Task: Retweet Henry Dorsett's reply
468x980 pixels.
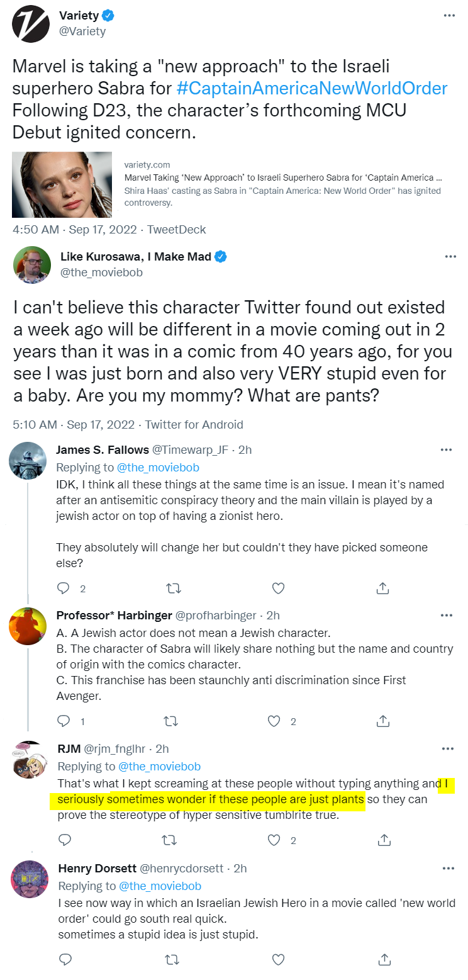Action: (171, 959)
